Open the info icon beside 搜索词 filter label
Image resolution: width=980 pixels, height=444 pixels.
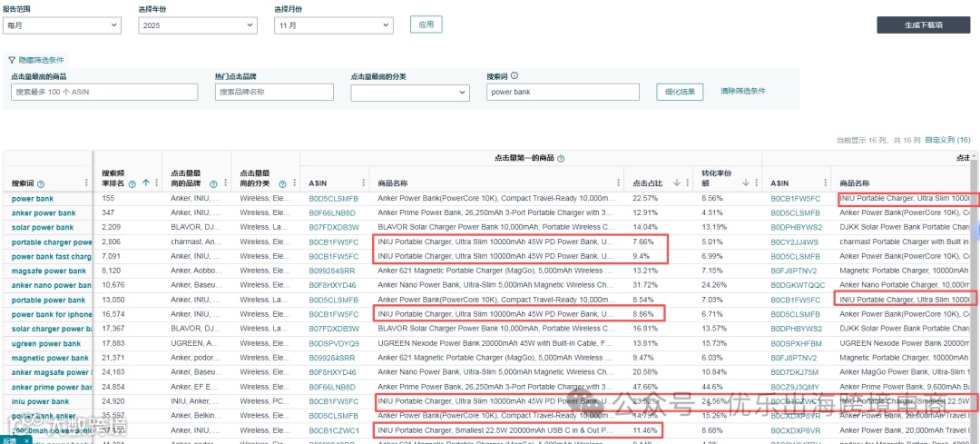[514, 75]
